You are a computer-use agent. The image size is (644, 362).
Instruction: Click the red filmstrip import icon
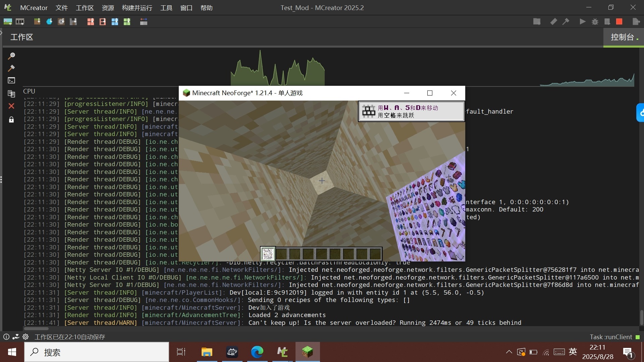(103, 22)
